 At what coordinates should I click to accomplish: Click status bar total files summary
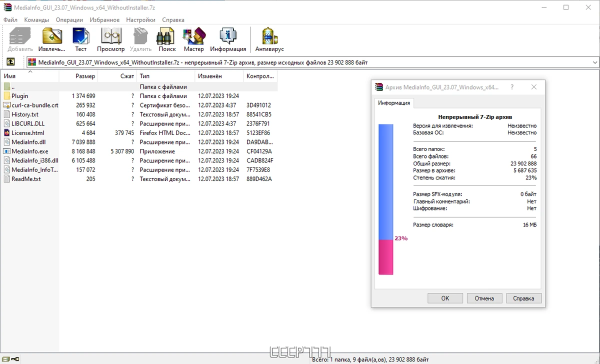370,359
